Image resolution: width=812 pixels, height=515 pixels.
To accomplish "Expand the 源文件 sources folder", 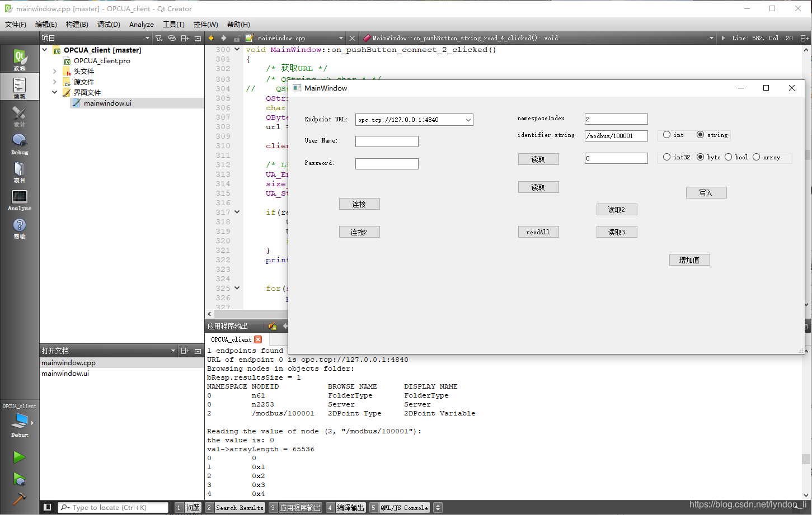I will 55,82.
